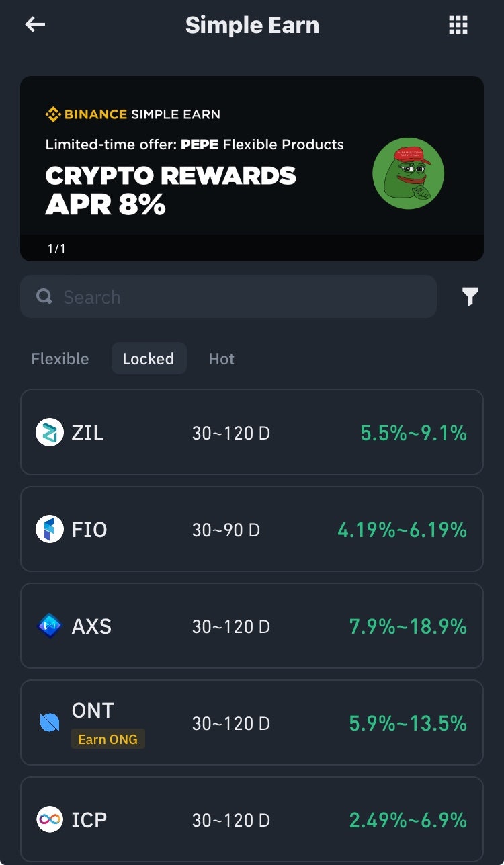Tap the ONT 5.9%~13.5% rate
This screenshot has width=504, height=865.
(408, 723)
